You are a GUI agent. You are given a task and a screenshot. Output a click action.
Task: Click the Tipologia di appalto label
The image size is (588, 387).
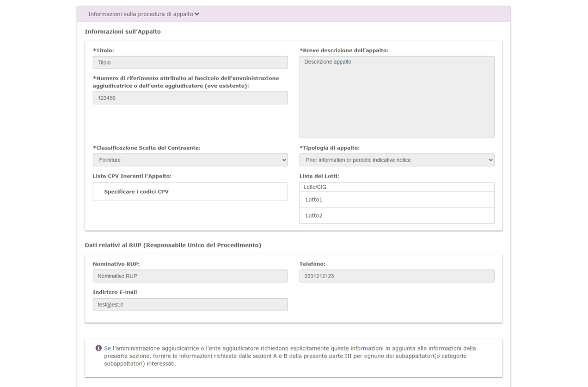(x=330, y=148)
